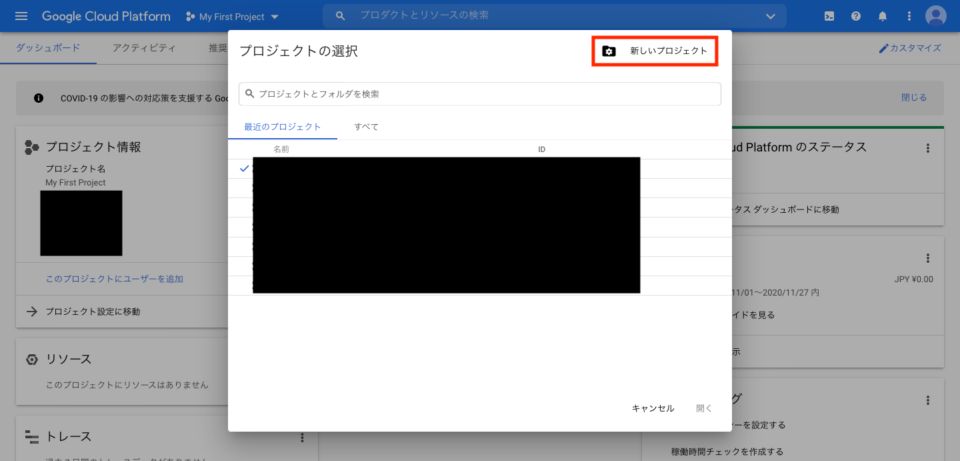Open the My First Project selector dropdown
The image size is (960, 461).
[x=232, y=17]
